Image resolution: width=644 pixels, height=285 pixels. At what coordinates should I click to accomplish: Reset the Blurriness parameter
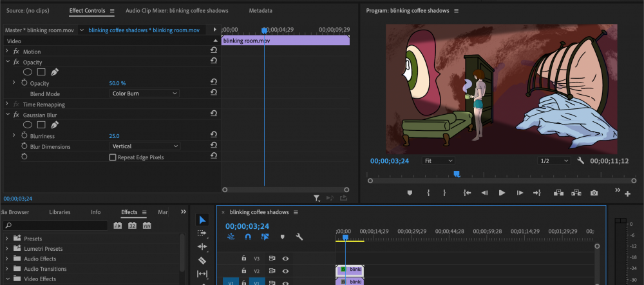point(214,135)
